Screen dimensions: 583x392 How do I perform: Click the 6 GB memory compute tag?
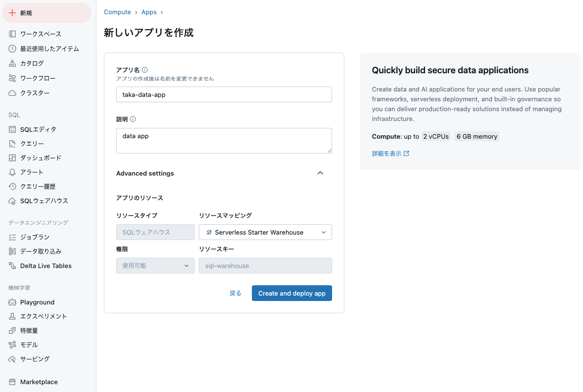point(477,136)
